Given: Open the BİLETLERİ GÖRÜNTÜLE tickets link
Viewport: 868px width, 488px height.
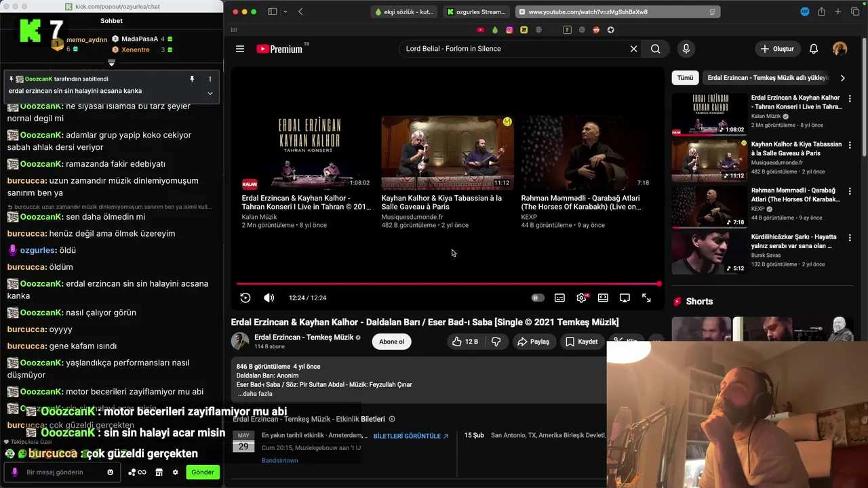Looking at the screenshot, I should 411,436.
